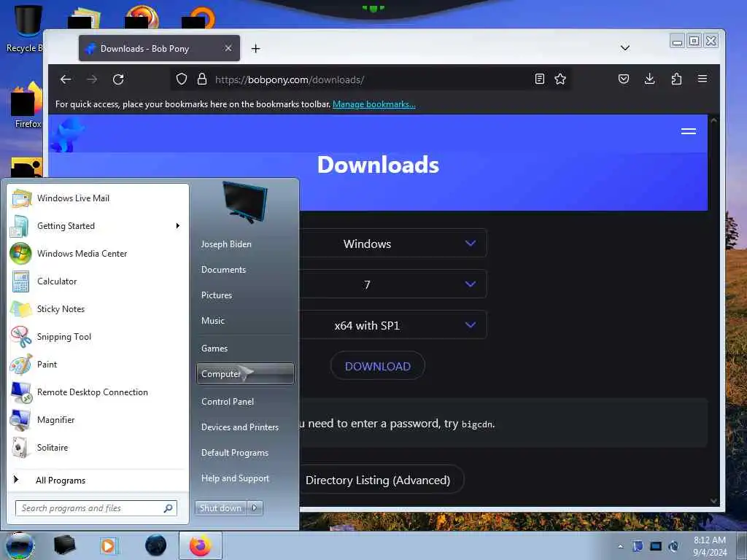This screenshot has width=747, height=560.
Task: Open the Shut down options arrow
Action: pos(255,508)
